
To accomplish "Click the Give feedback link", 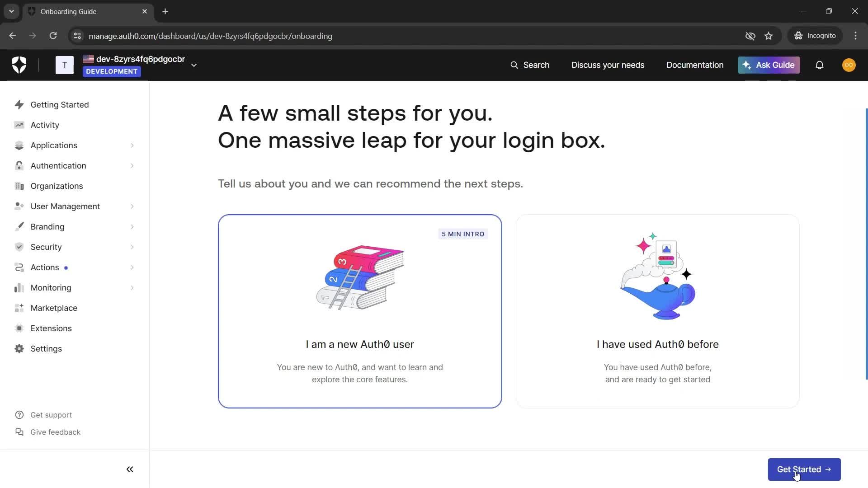I will click(55, 432).
